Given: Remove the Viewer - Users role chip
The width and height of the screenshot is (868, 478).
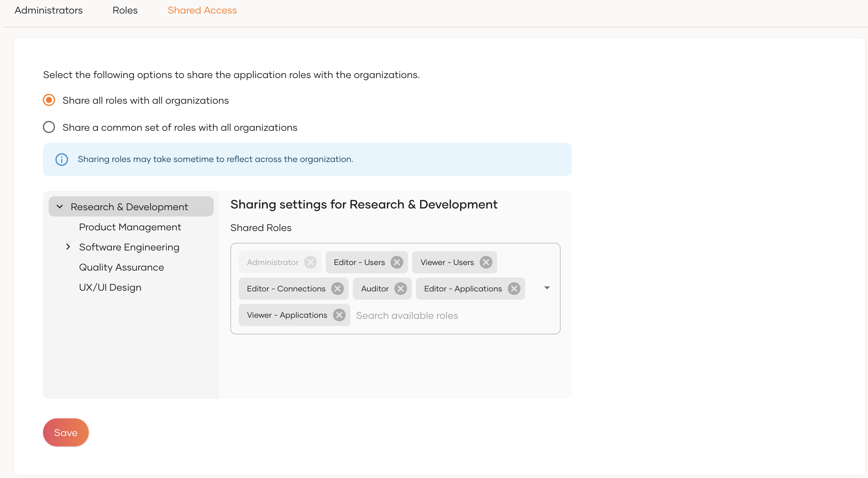Looking at the screenshot, I should [486, 262].
